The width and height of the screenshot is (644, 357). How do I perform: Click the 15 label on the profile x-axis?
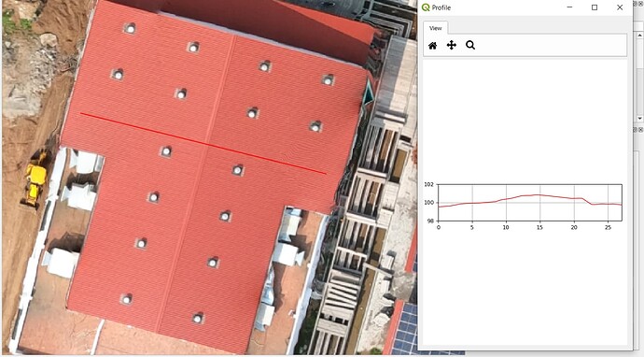pos(540,227)
